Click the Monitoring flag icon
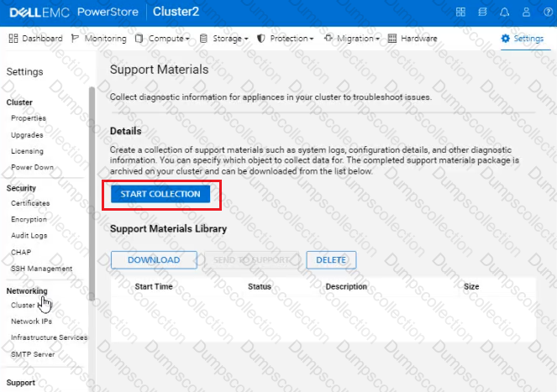Image resolution: width=557 pixels, height=392 pixels. click(76, 39)
